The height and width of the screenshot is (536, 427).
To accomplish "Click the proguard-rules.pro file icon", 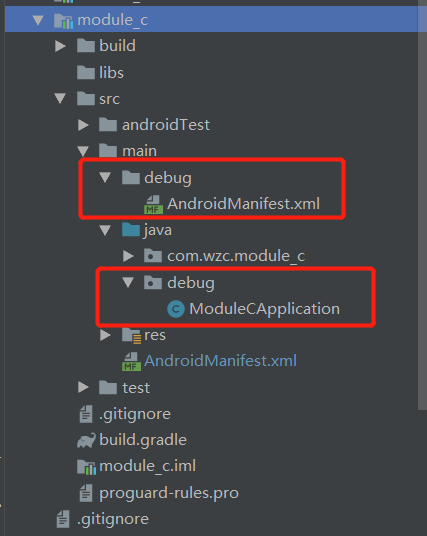I will click(x=86, y=493).
